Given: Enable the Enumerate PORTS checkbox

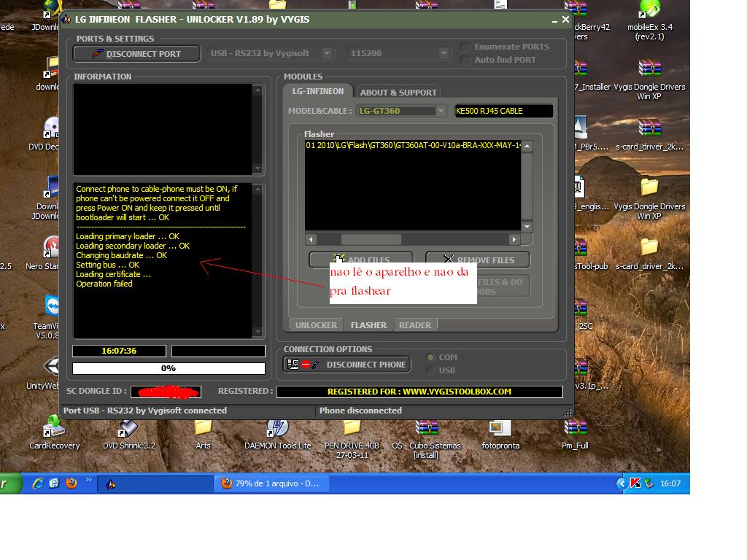Looking at the screenshot, I should point(466,47).
